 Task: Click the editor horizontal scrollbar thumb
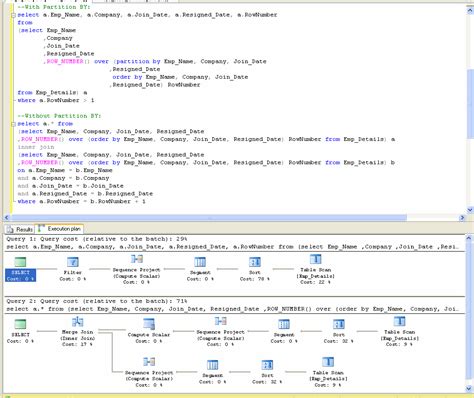(x=209, y=218)
